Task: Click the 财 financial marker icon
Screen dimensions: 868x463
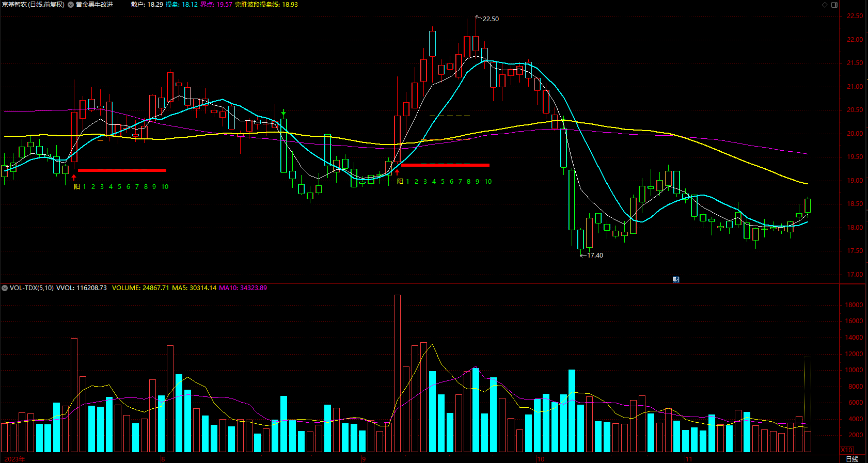Action: pos(676,280)
